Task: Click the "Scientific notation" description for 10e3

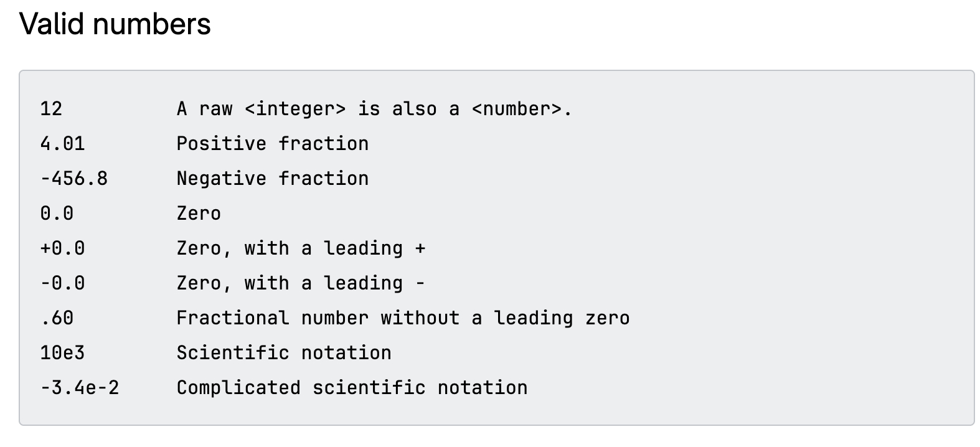Action: (x=284, y=353)
